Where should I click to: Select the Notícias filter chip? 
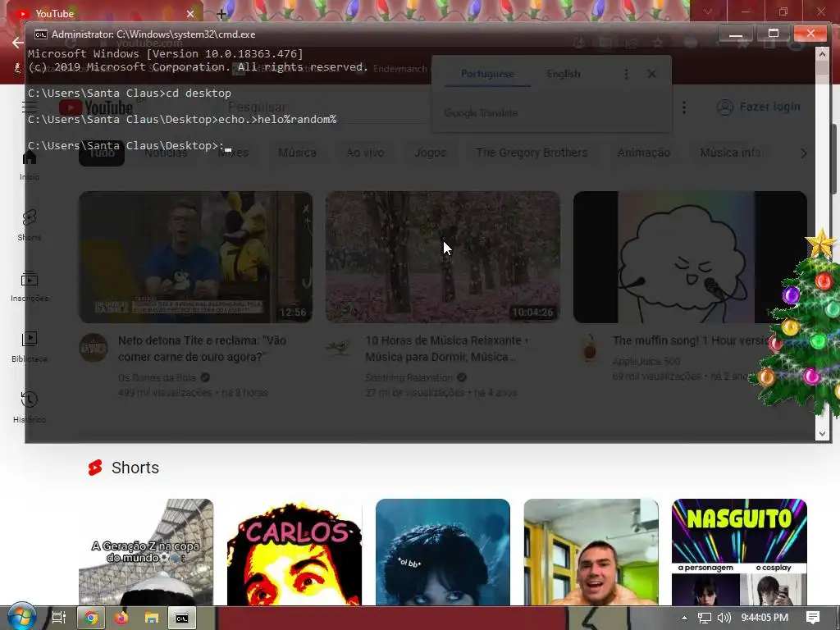pos(166,153)
